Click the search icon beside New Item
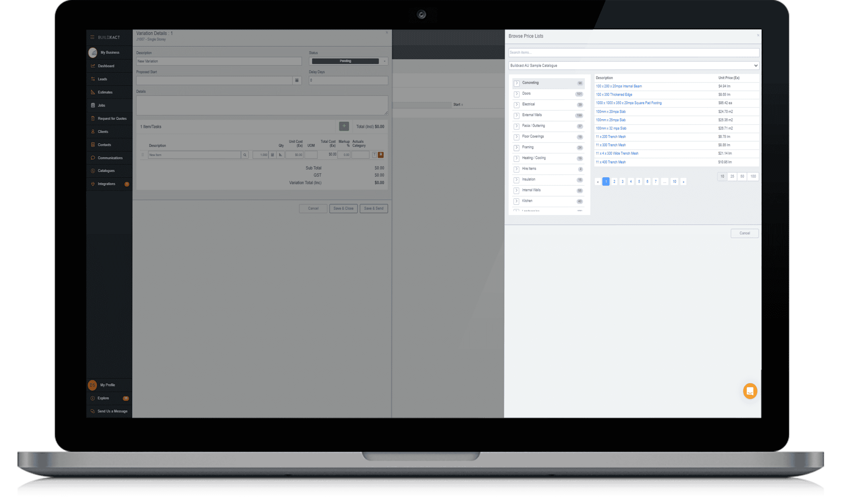The height and width of the screenshot is (504, 844). tap(245, 155)
